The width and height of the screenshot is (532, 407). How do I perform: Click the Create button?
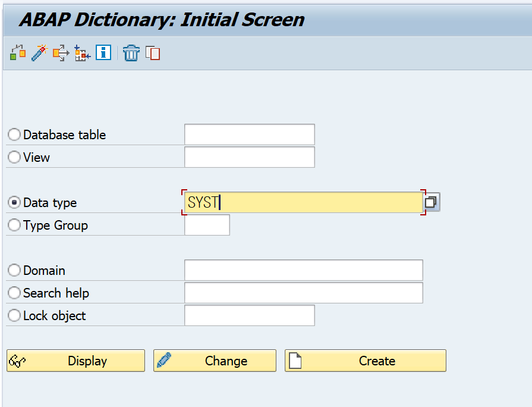tap(366, 361)
